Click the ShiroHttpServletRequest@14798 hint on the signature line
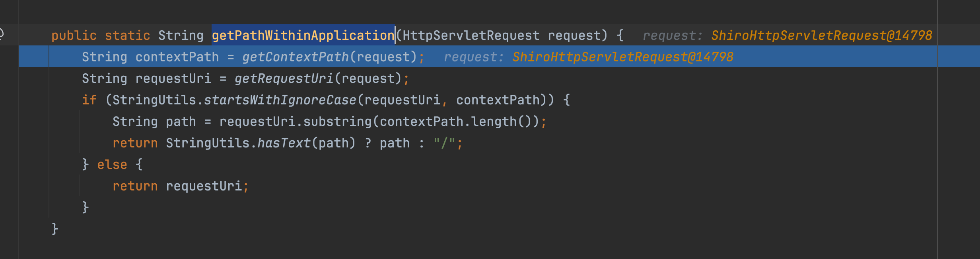This screenshot has height=259, width=980. coord(821,35)
